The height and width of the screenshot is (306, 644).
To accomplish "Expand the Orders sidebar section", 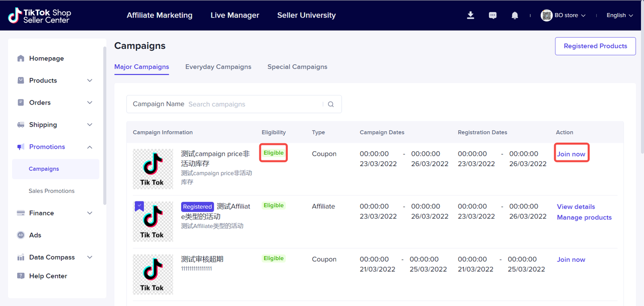I will [90, 103].
